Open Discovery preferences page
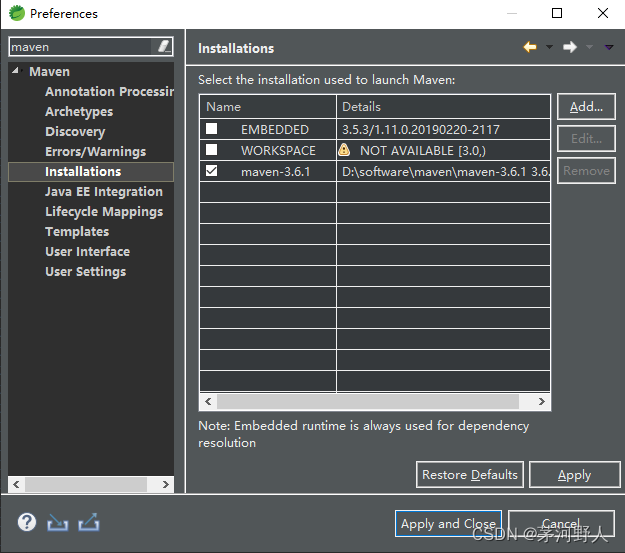The width and height of the screenshot is (625, 553). pyautogui.click(x=75, y=132)
